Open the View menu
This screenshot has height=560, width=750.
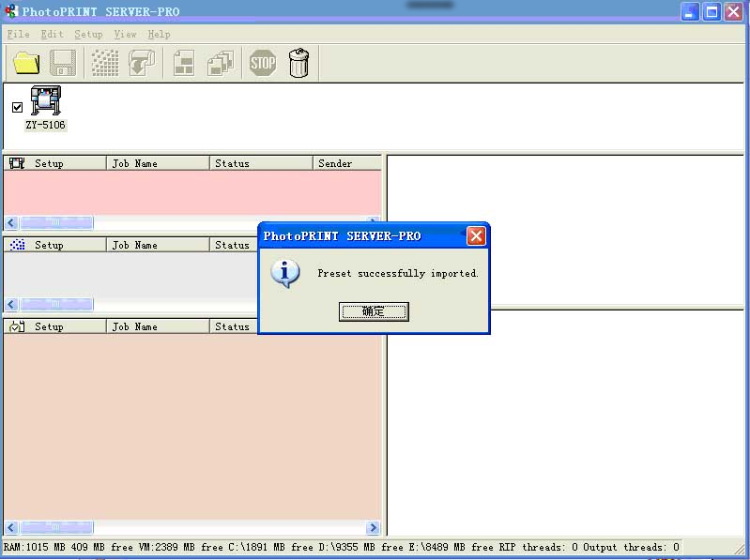(126, 35)
